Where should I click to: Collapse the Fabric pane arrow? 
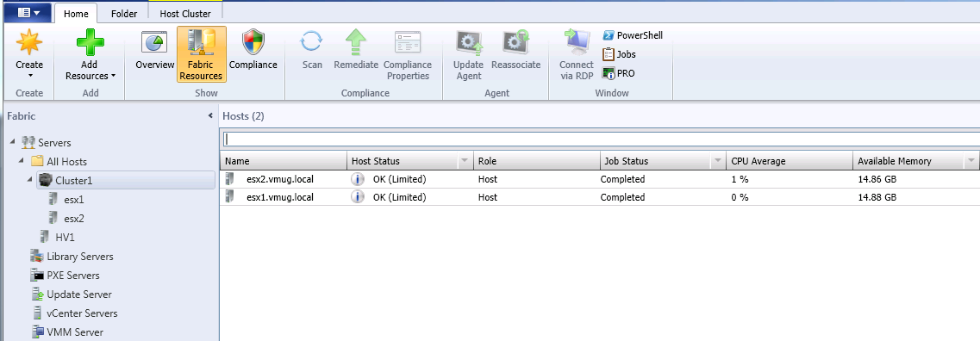(210, 116)
